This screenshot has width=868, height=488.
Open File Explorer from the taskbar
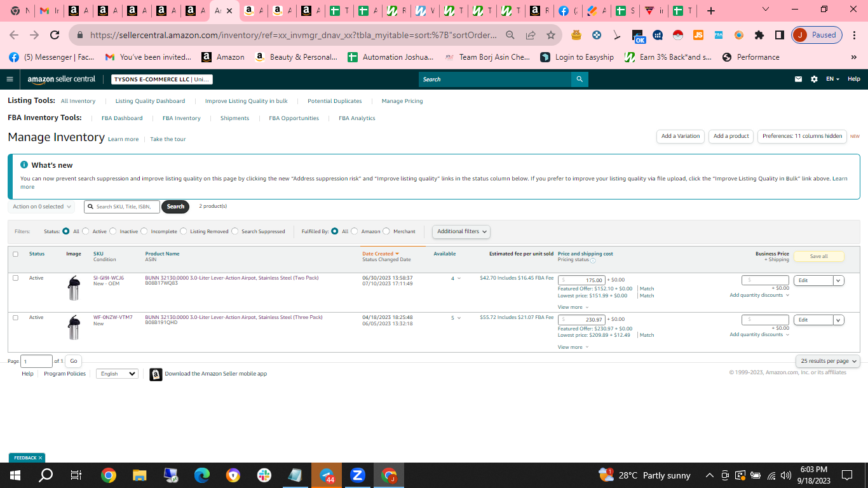(x=140, y=475)
